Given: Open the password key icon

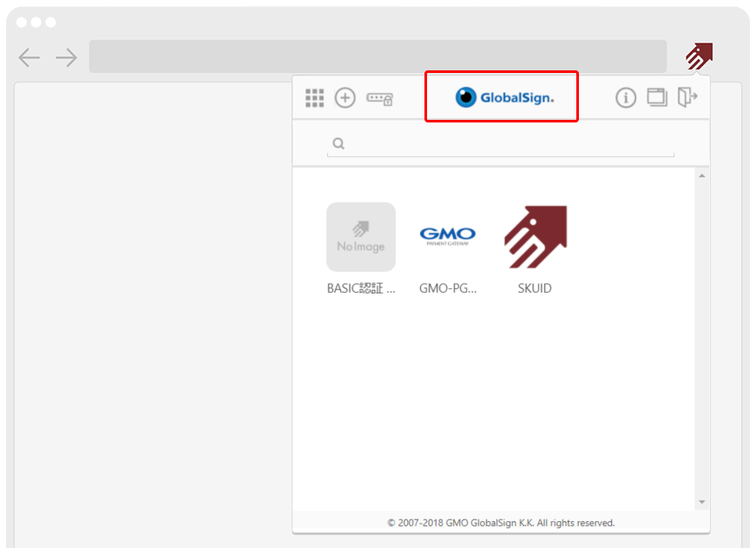Looking at the screenshot, I should [379, 98].
